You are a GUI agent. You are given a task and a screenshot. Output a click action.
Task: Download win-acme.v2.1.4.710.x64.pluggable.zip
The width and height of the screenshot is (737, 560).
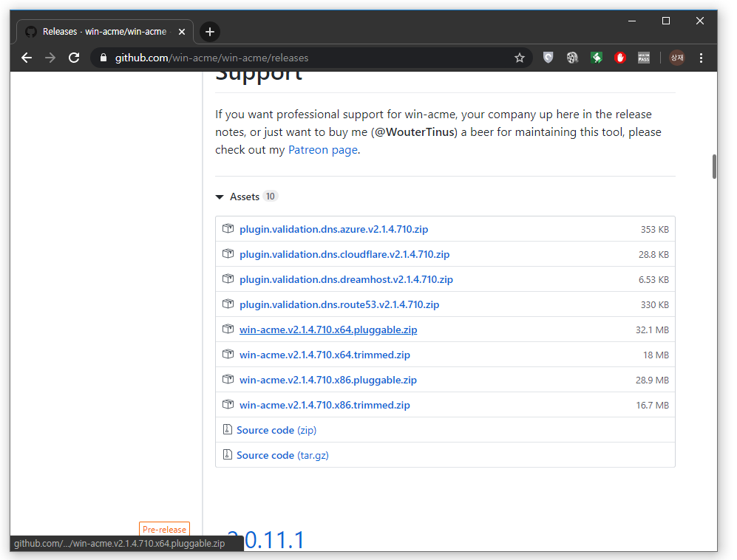[328, 329]
